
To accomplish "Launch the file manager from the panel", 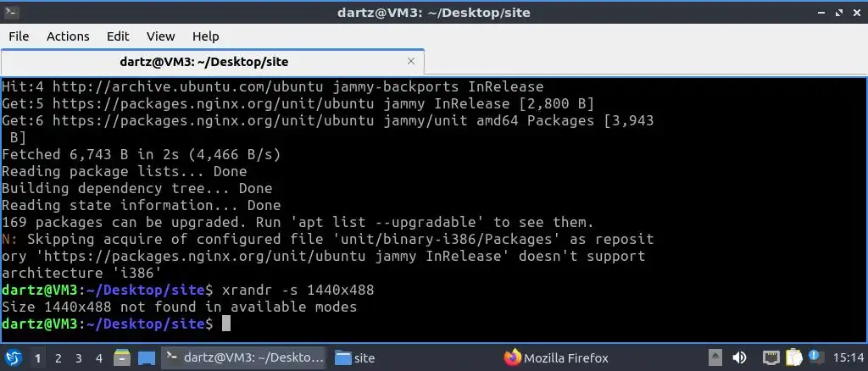I will click(x=122, y=357).
